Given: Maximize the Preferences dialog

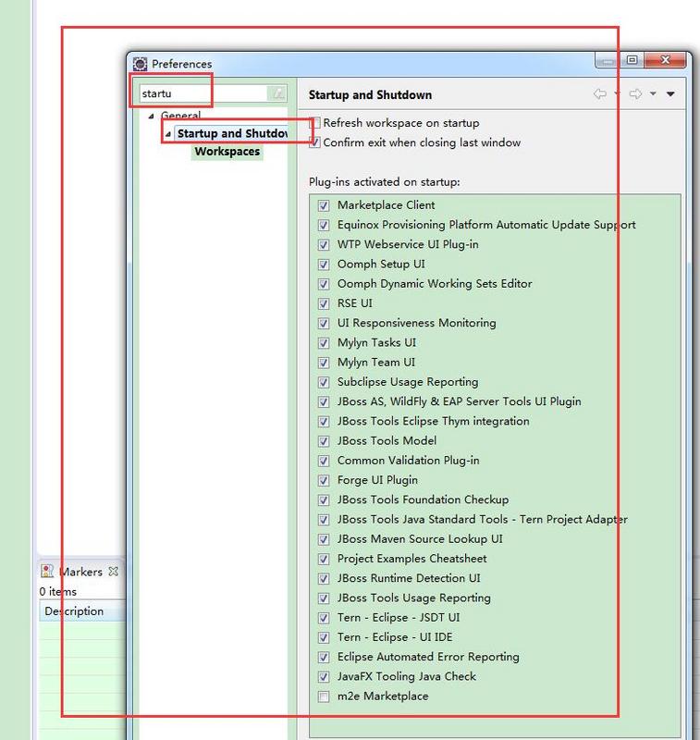Looking at the screenshot, I should pos(632,60).
